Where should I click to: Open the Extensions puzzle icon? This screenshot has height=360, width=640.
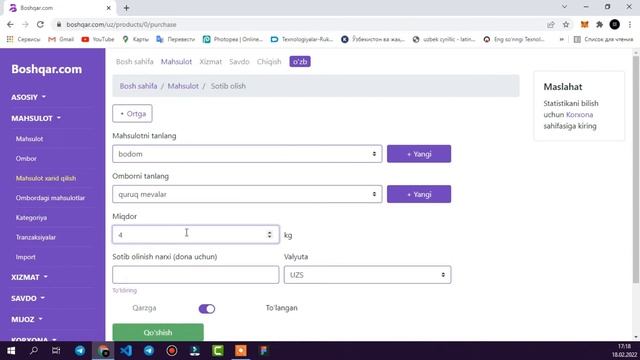point(599,24)
